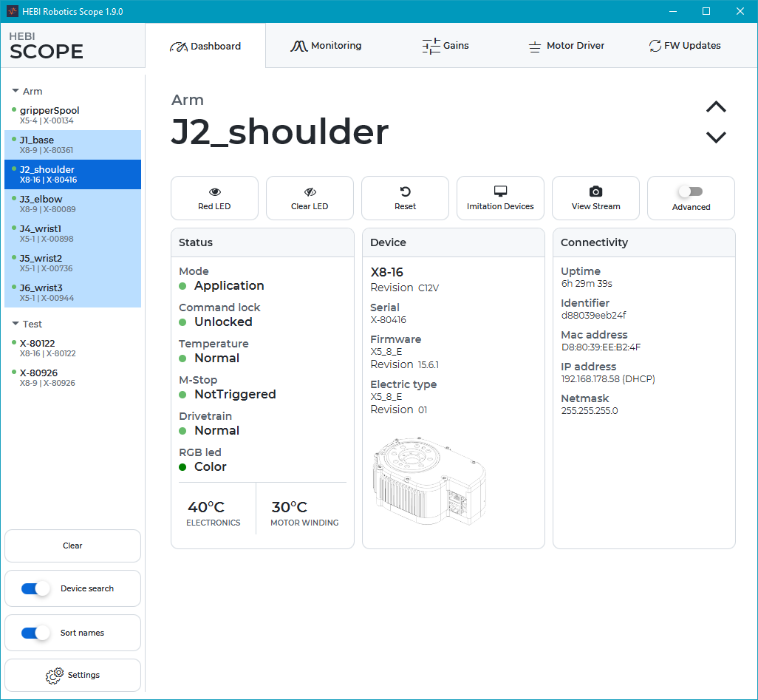Enable Advanced mode toggle
Viewport: 758px width, 700px height.
(691, 191)
